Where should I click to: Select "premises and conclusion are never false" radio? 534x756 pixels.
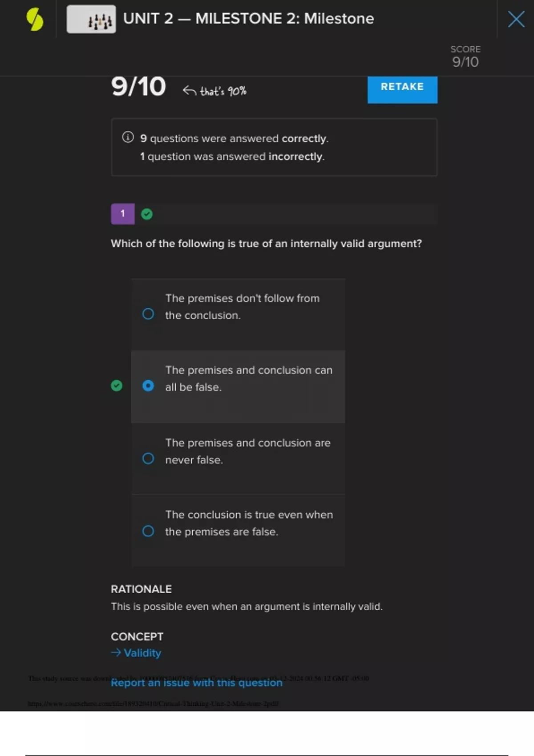tap(148, 458)
